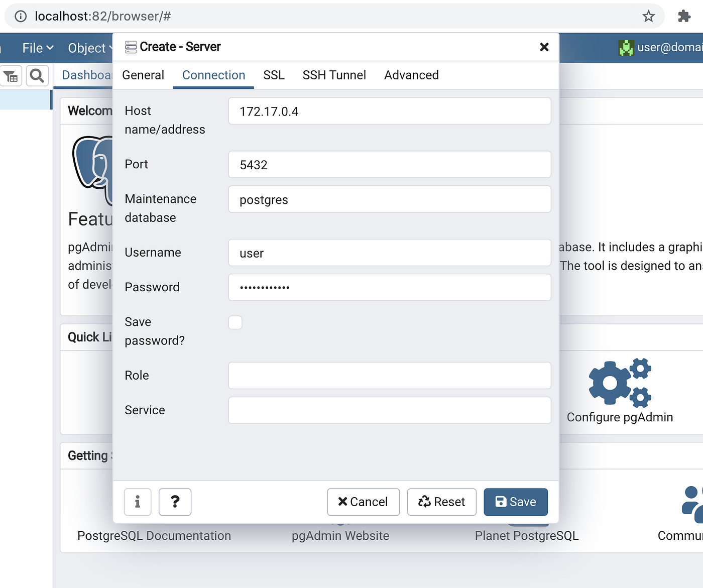The image size is (703, 588).
Task: View site information icon in the address bar
Action: (21, 16)
